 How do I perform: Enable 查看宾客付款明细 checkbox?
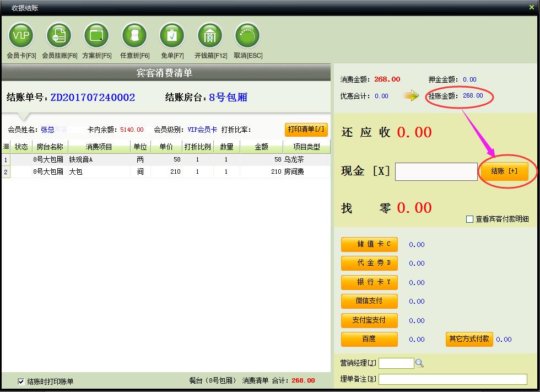coord(469,219)
